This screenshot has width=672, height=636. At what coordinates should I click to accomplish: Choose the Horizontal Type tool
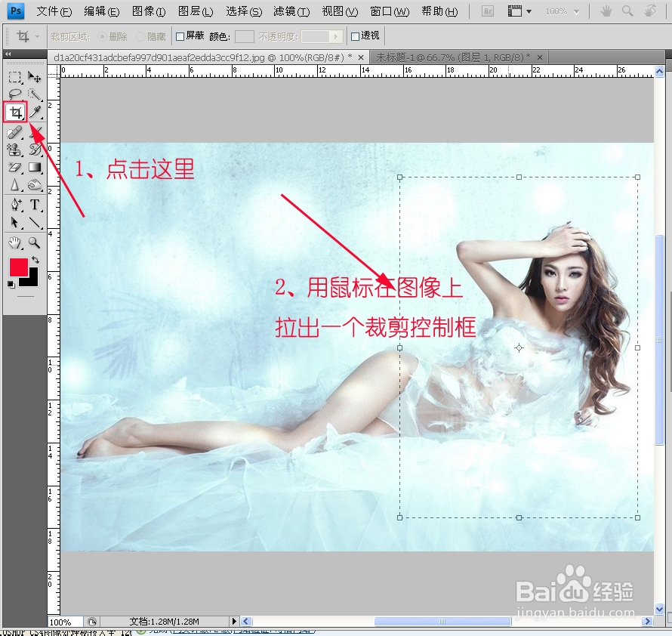(35, 203)
